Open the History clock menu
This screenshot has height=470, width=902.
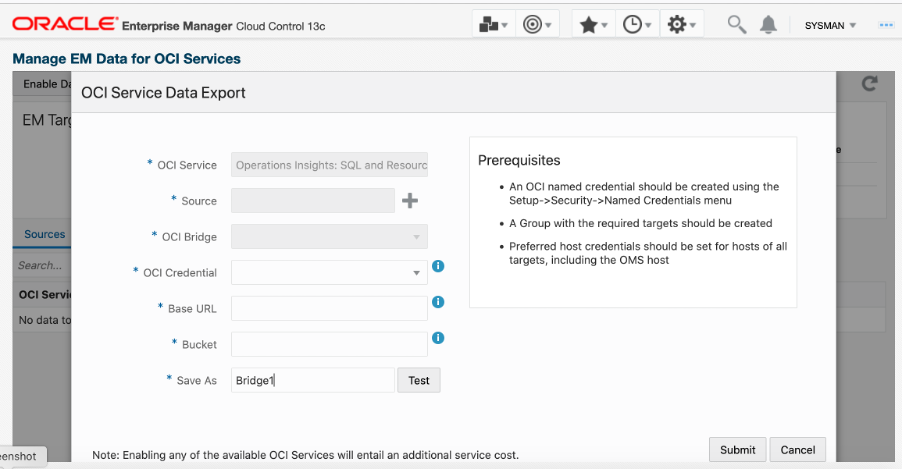[x=636, y=25]
